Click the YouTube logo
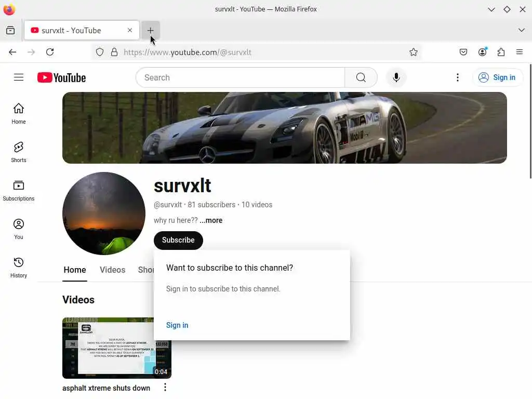 point(61,78)
